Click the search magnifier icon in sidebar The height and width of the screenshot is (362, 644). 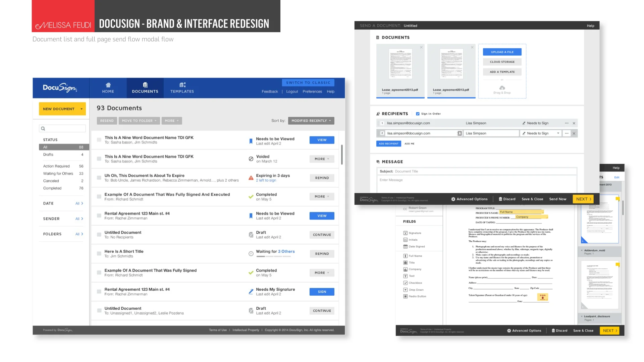(x=43, y=128)
